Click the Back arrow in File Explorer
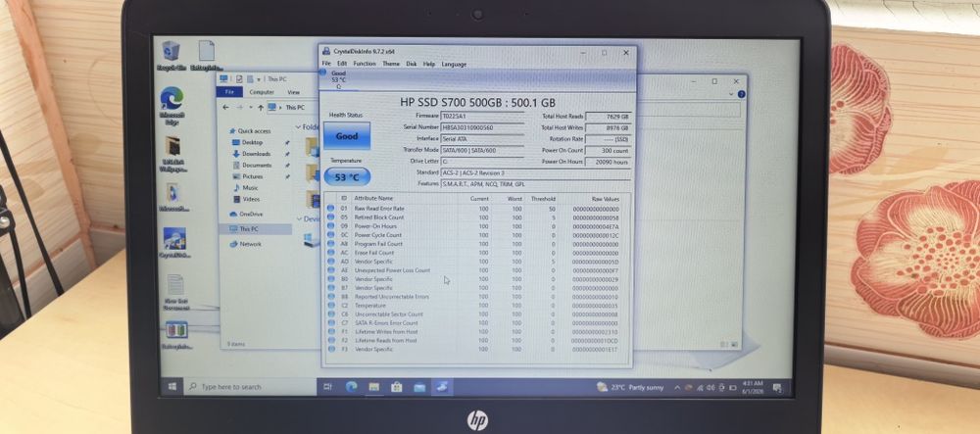The height and width of the screenshot is (434, 980). point(225,108)
